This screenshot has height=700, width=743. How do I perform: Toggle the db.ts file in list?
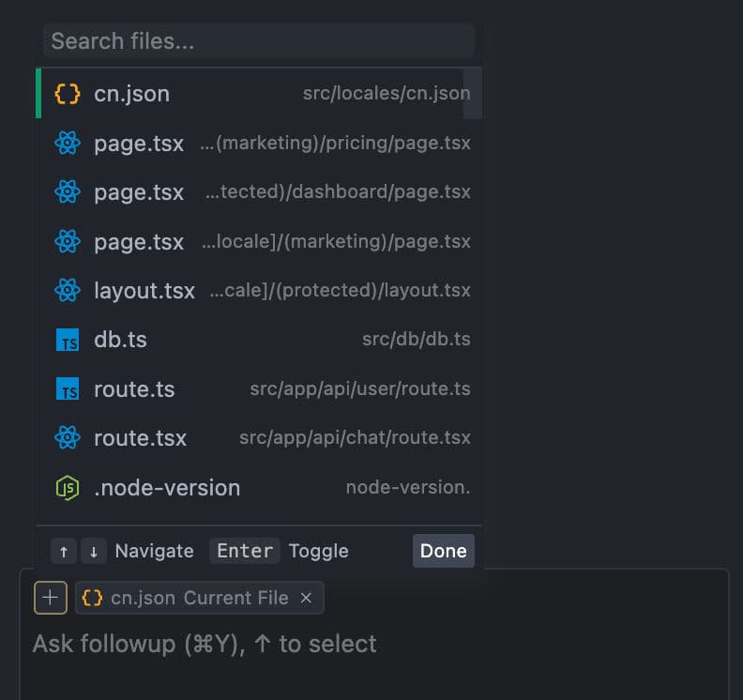coord(253,340)
